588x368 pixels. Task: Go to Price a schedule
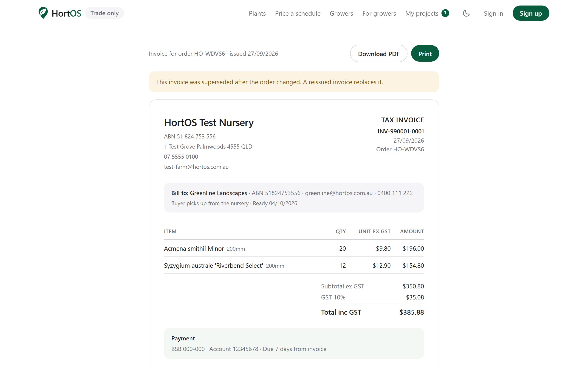click(298, 13)
